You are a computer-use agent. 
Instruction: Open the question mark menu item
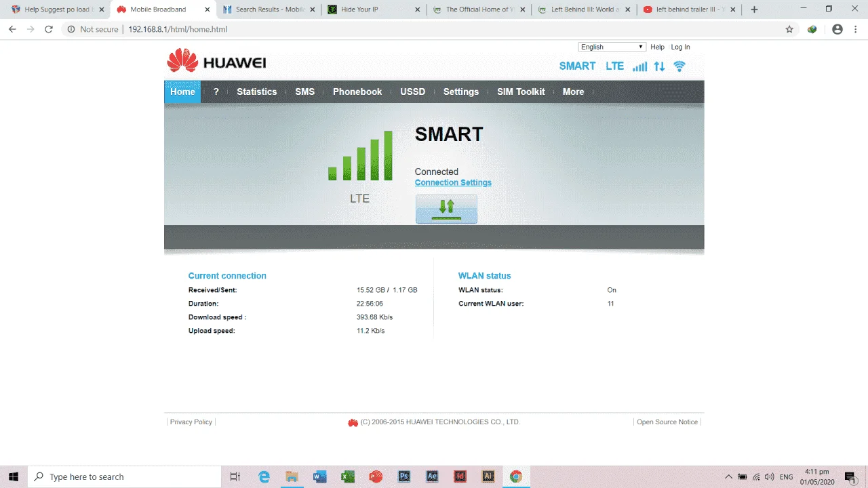(216, 91)
